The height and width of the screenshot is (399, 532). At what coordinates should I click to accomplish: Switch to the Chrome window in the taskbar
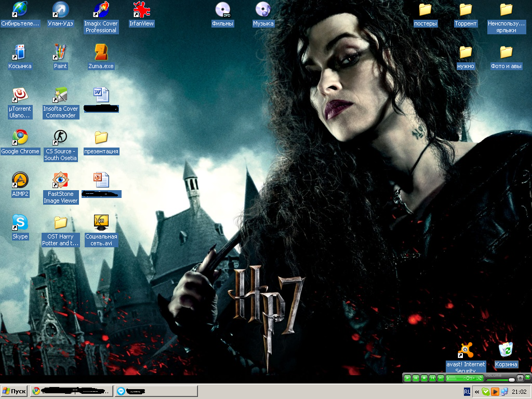click(70, 391)
